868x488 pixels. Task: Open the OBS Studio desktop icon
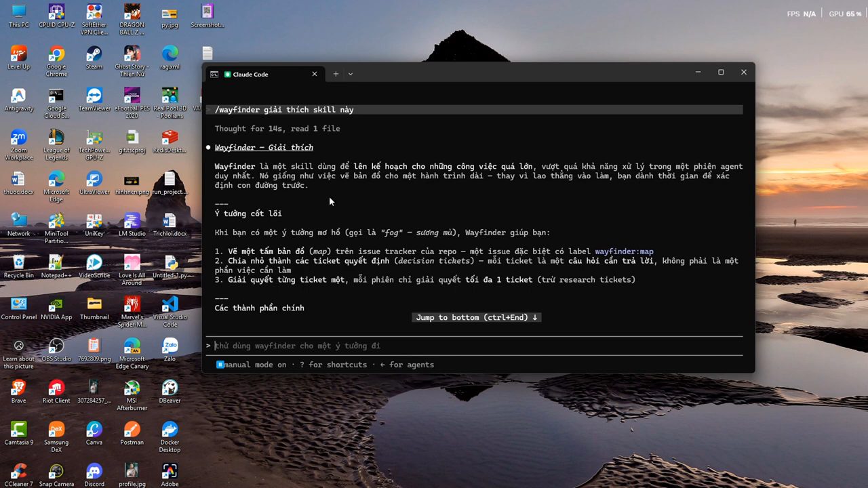point(56,350)
